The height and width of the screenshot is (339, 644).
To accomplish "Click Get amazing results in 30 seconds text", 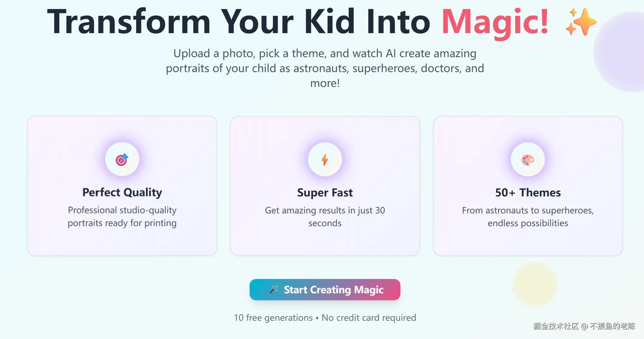I will pyautogui.click(x=325, y=216).
